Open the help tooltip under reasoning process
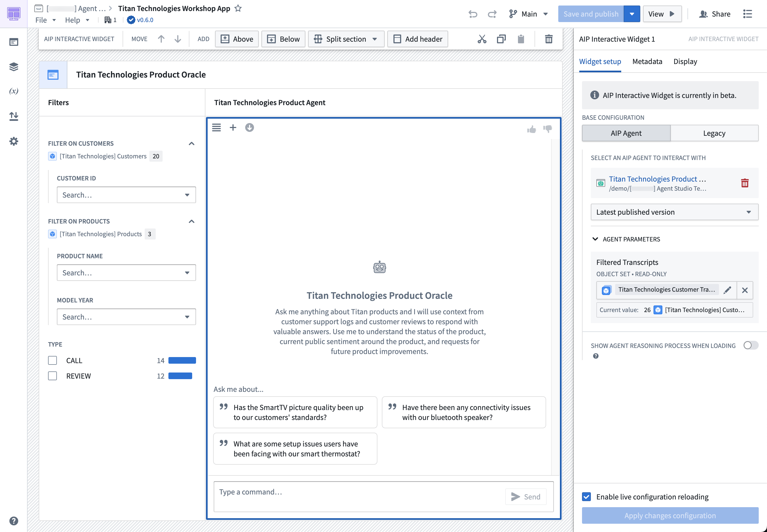The height and width of the screenshot is (532, 767). tap(596, 356)
